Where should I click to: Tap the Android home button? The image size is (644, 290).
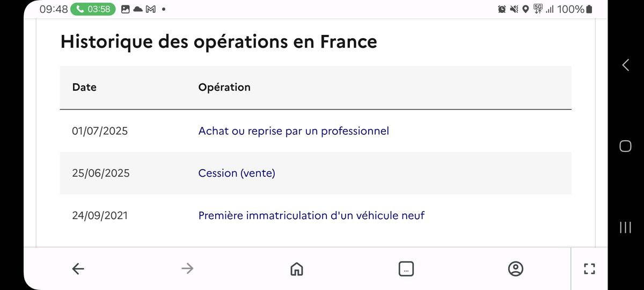point(625,146)
